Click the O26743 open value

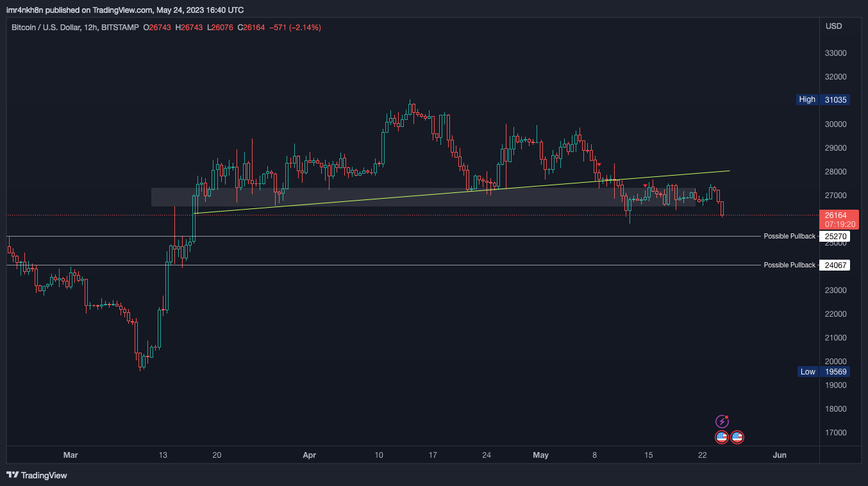click(157, 28)
